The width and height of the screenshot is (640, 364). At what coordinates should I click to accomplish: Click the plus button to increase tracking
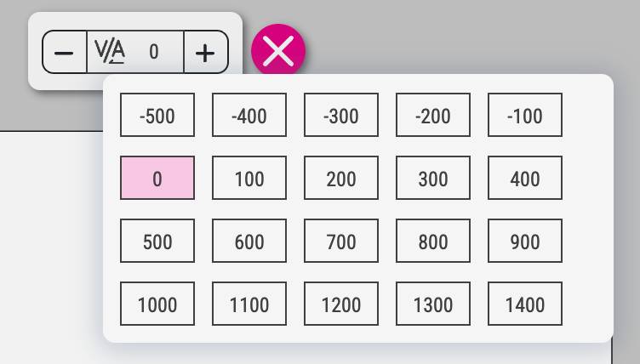coord(205,52)
